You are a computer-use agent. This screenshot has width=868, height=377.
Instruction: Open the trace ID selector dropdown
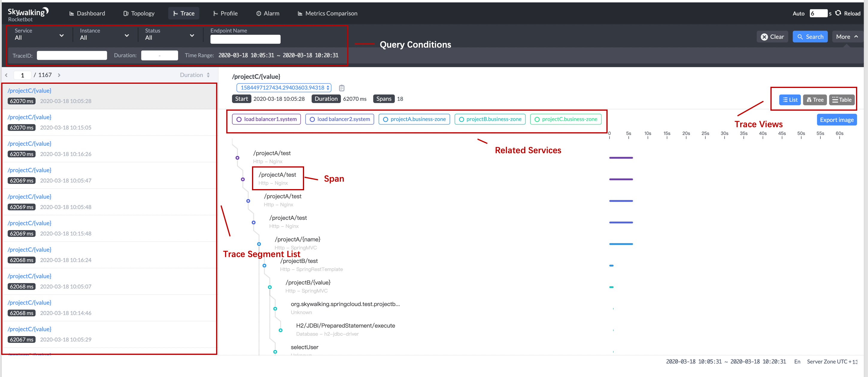click(x=284, y=88)
